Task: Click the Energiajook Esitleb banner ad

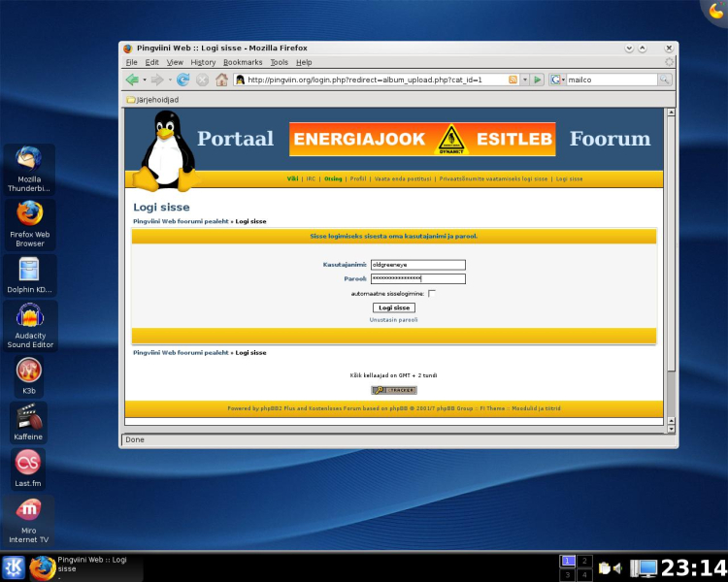Action: click(x=422, y=140)
